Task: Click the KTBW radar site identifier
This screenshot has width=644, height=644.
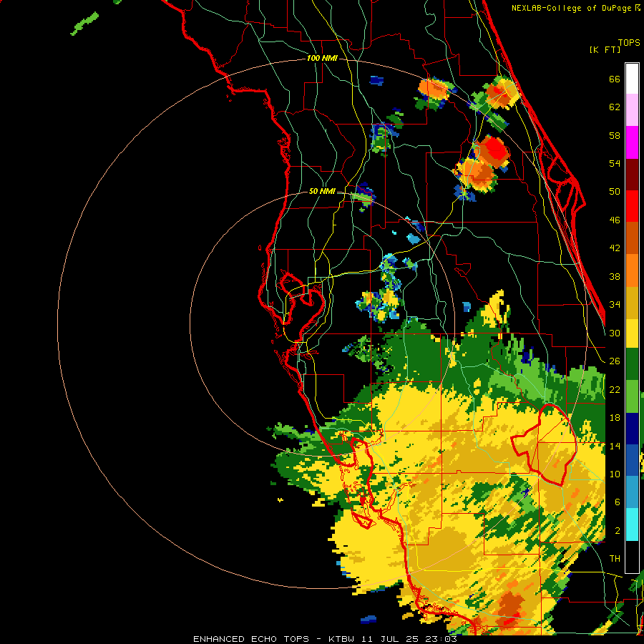Action: 343,639
